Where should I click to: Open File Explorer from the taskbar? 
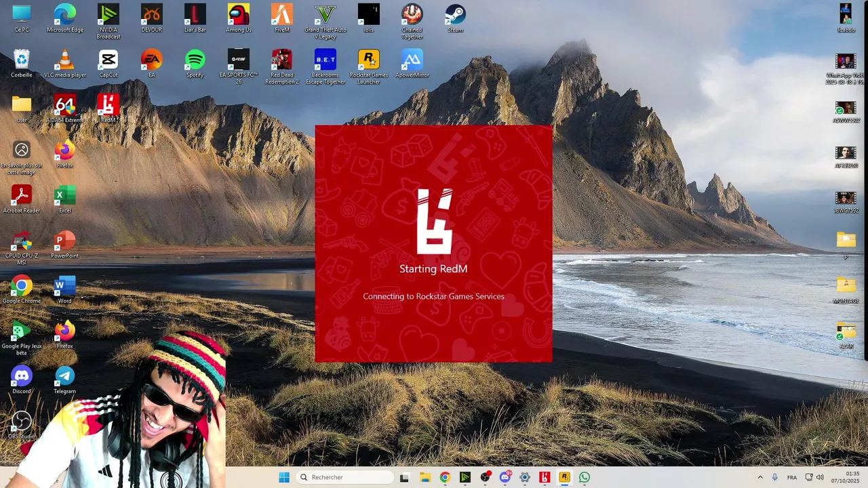click(x=425, y=477)
